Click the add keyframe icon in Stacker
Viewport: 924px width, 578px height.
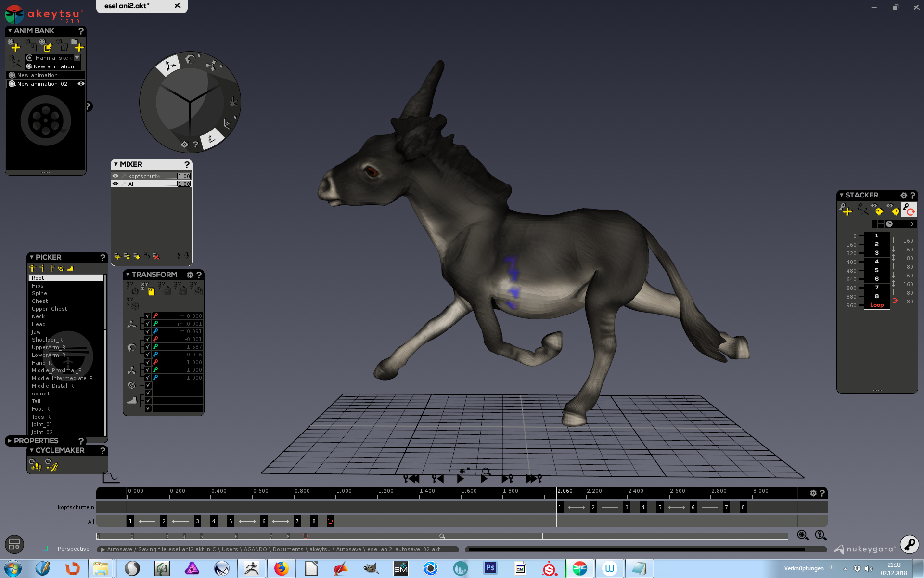(x=846, y=210)
